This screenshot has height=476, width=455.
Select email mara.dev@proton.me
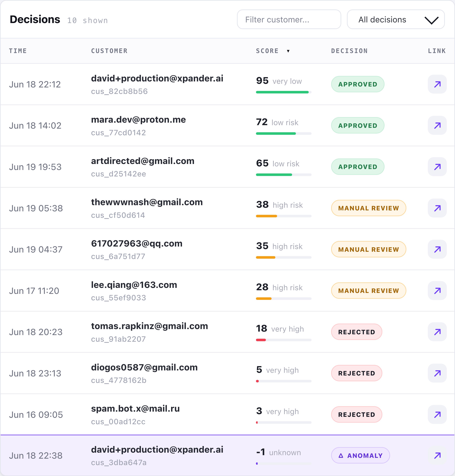tap(139, 120)
